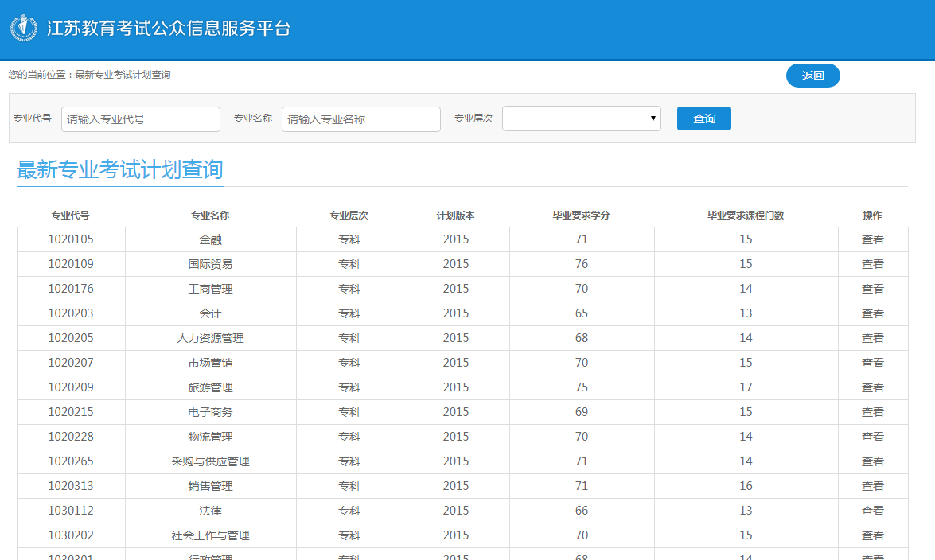The image size is (935, 560).
Task: Click the 社会工作与管理 major name cell
Action: tap(211, 535)
